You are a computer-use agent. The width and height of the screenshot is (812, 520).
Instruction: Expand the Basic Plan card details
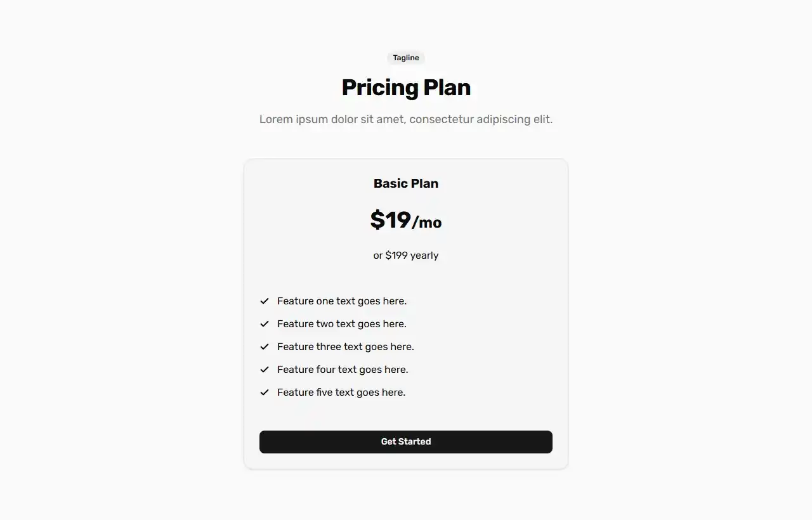(405, 313)
